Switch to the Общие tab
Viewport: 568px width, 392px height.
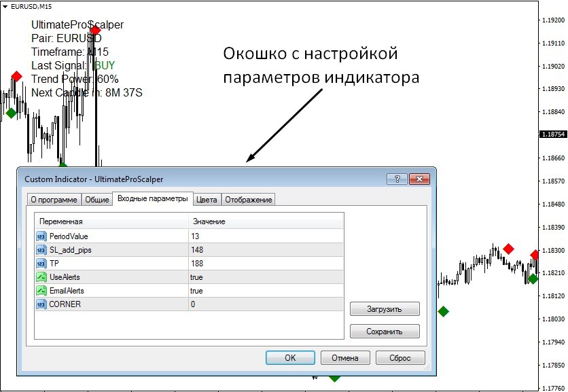coord(96,200)
